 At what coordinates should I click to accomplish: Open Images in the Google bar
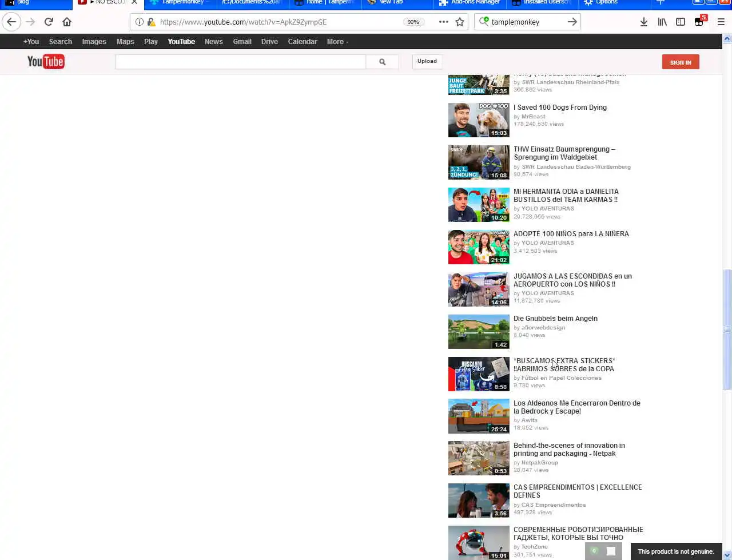click(x=94, y=42)
